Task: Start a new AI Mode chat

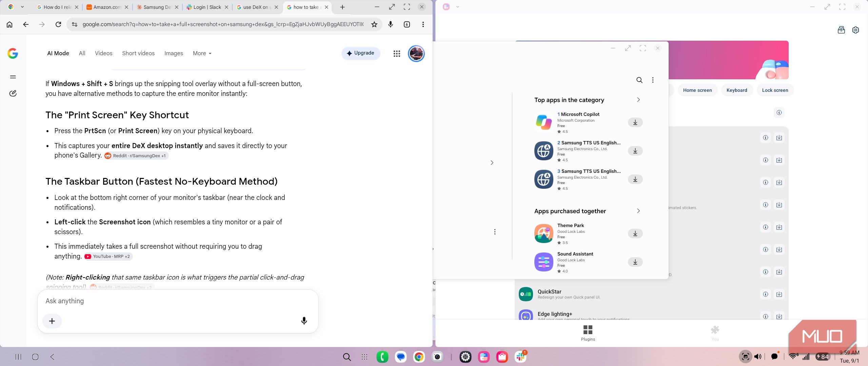Action: coord(13,93)
